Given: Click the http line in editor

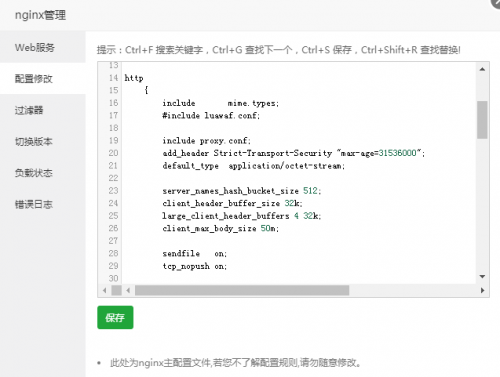Looking at the screenshot, I should pyautogui.click(x=134, y=78).
